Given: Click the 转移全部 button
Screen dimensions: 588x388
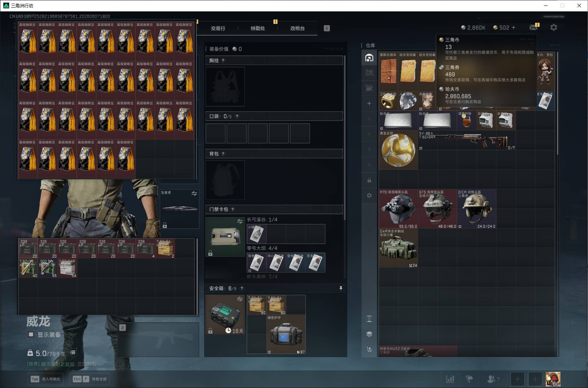Looking at the screenshot, I should (90, 379).
